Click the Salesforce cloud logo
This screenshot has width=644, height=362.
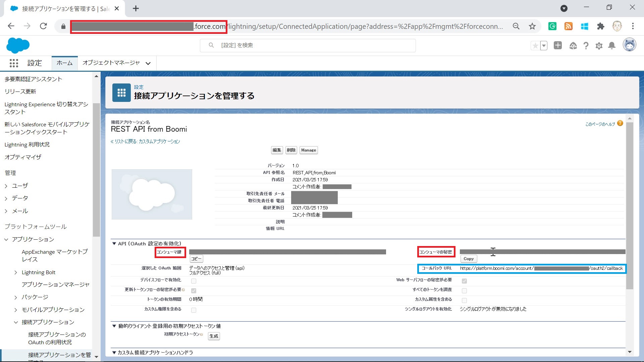pyautogui.click(x=18, y=45)
